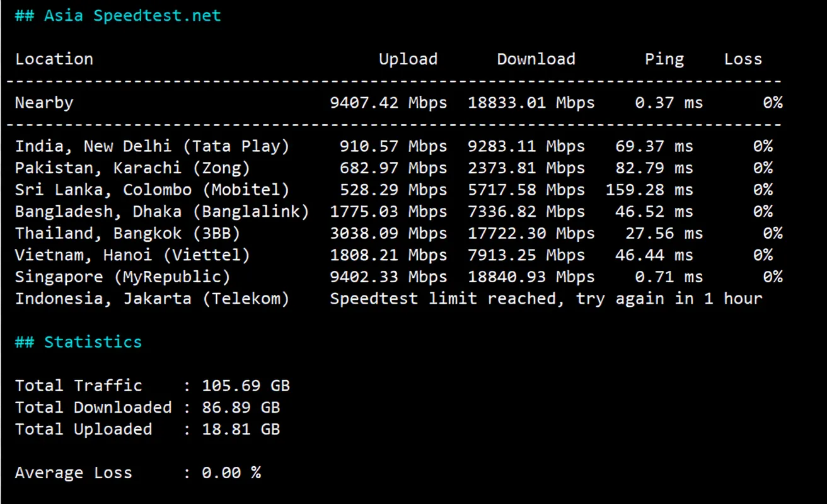Click the 'Ping' column header
827x504 pixels.
664,59
